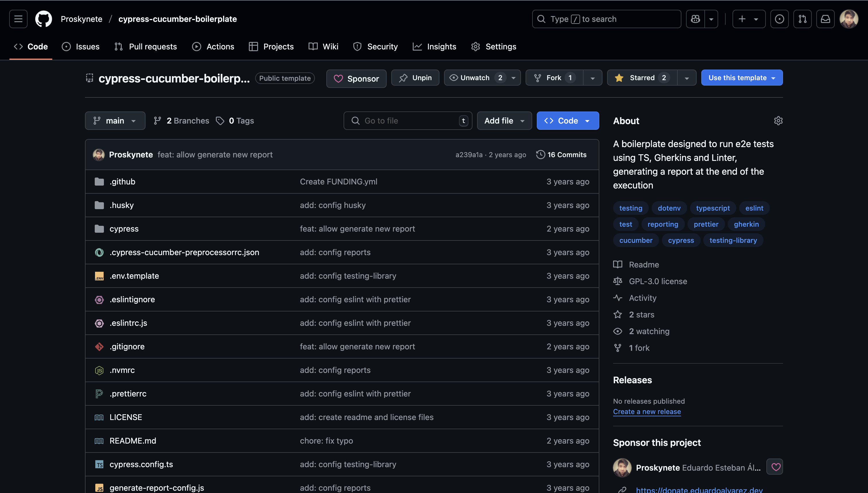Toggle the Starred button
This screenshot has width=868, height=493.
pos(642,78)
